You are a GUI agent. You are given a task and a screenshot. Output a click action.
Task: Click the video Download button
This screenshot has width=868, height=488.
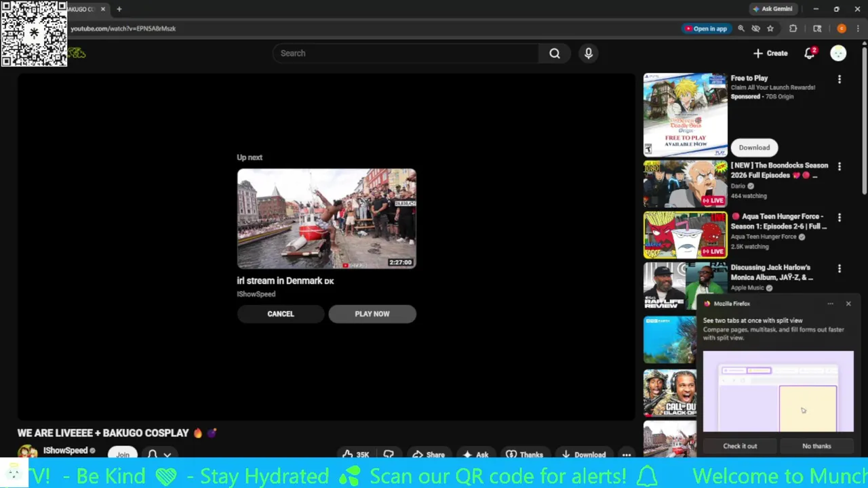click(x=583, y=455)
